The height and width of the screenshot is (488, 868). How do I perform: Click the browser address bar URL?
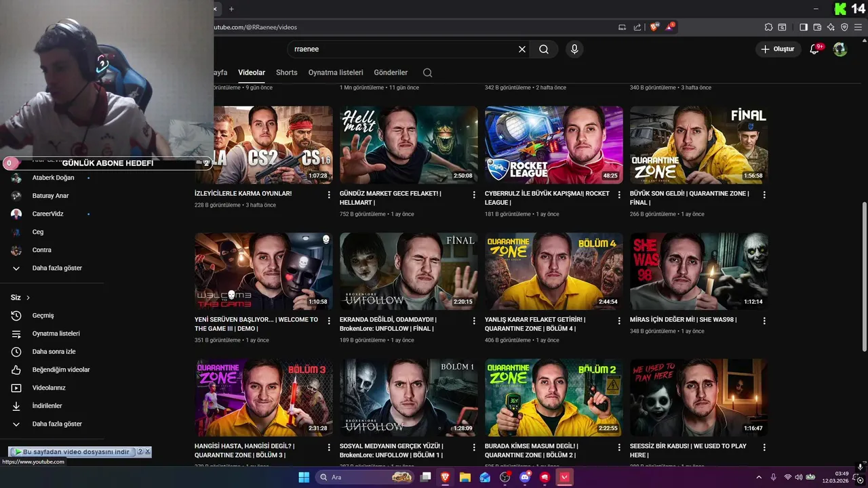click(255, 27)
